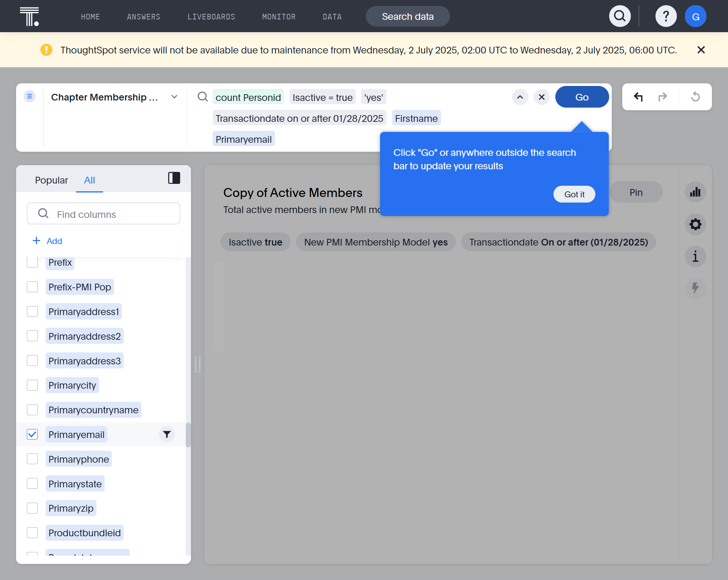
Task: Open the chart settings gear icon
Action: (x=695, y=224)
